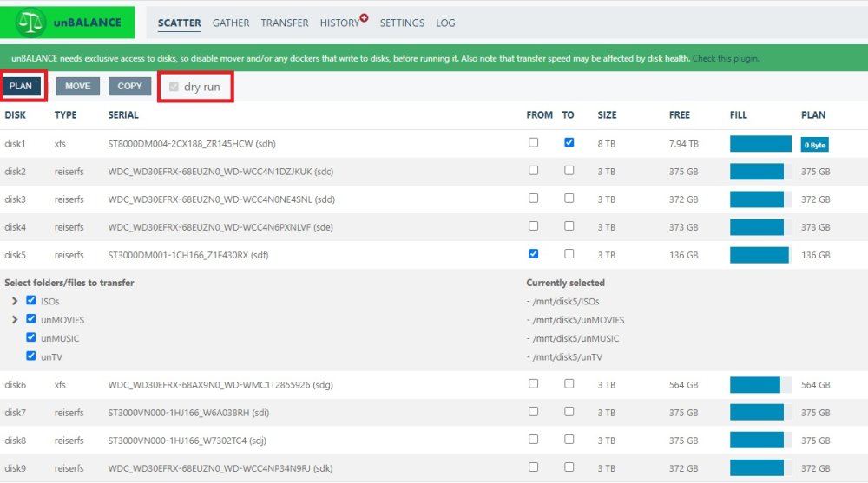Image resolution: width=868 pixels, height=483 pixels.
Task: Click the '136 GB' free value for disk5
Action: click(684, 255)
